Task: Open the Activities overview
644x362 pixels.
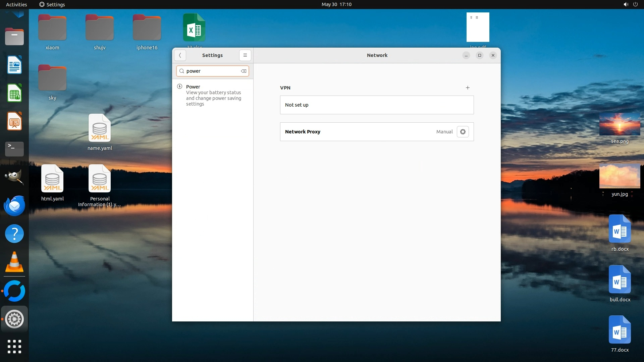Action: (x=16, y=4)
